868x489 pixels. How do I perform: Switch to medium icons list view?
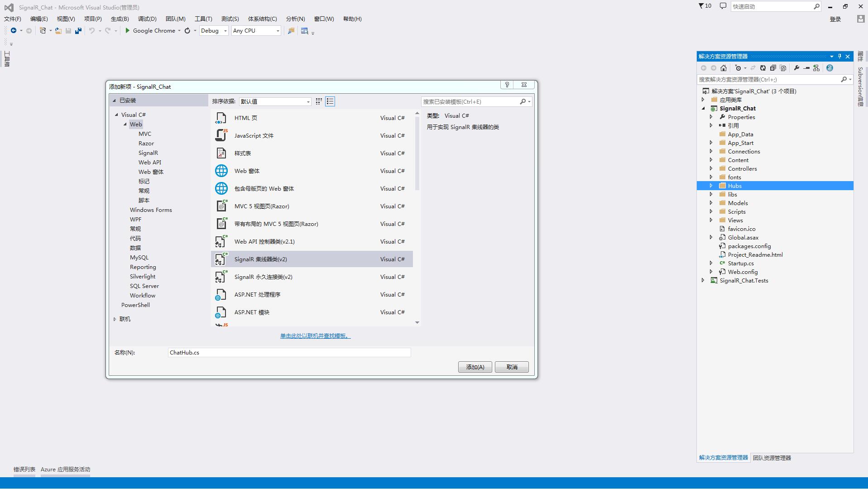(x=330, y=101)
